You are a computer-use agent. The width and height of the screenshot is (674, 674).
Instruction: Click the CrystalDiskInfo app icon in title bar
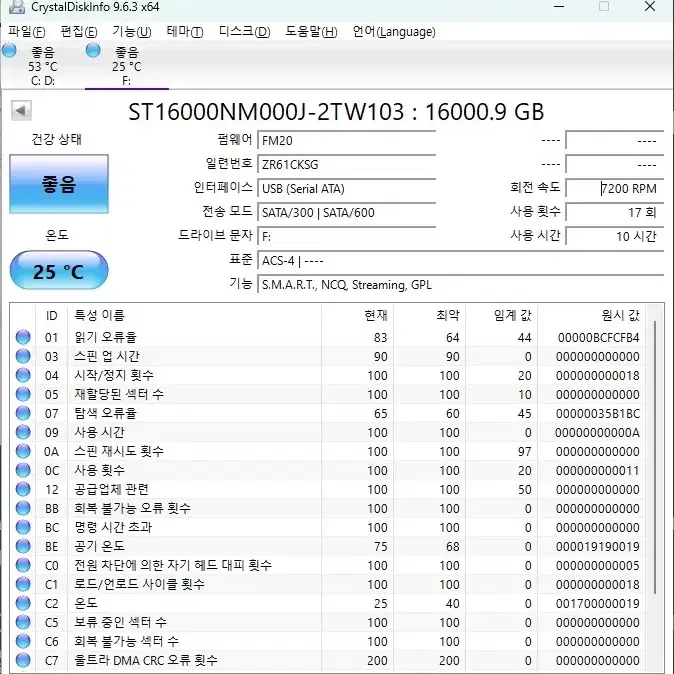click(x=17, y=6)
